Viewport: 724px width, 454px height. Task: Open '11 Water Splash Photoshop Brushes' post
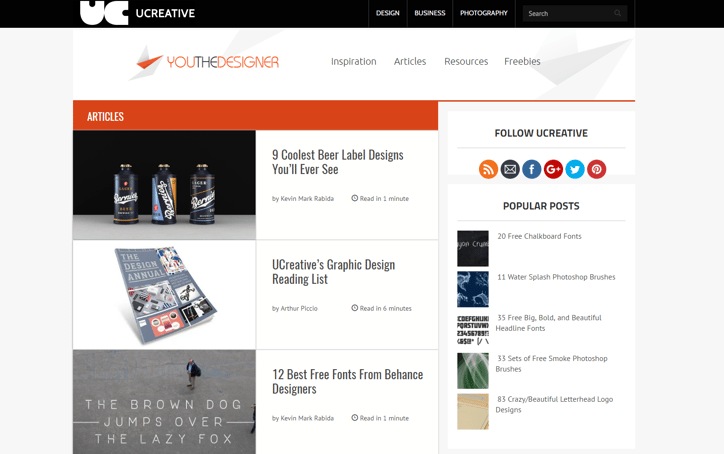[x=556, y=277]
